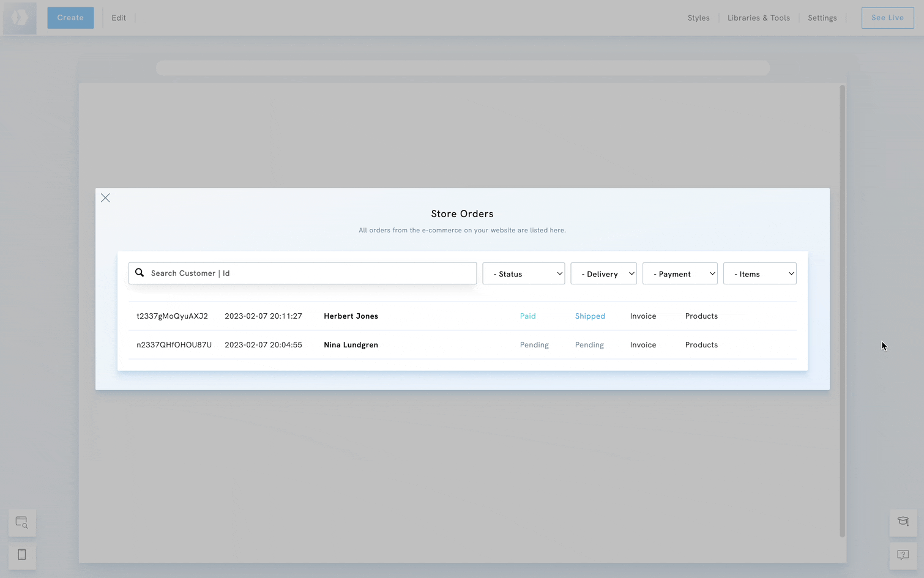Viewport: 924px width, 578px height.
Task: Open the Styles menu
Action: click(x=698, y=18)
